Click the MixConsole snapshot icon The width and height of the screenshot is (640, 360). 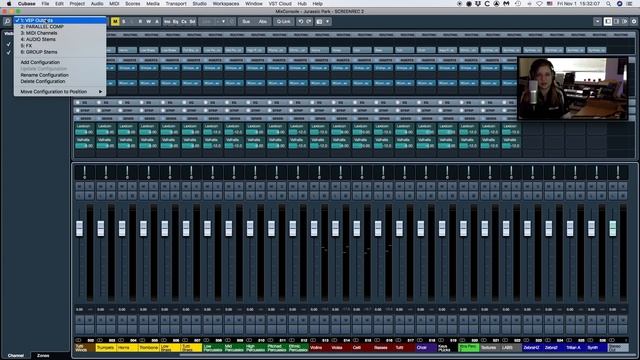tap(319, 21)
